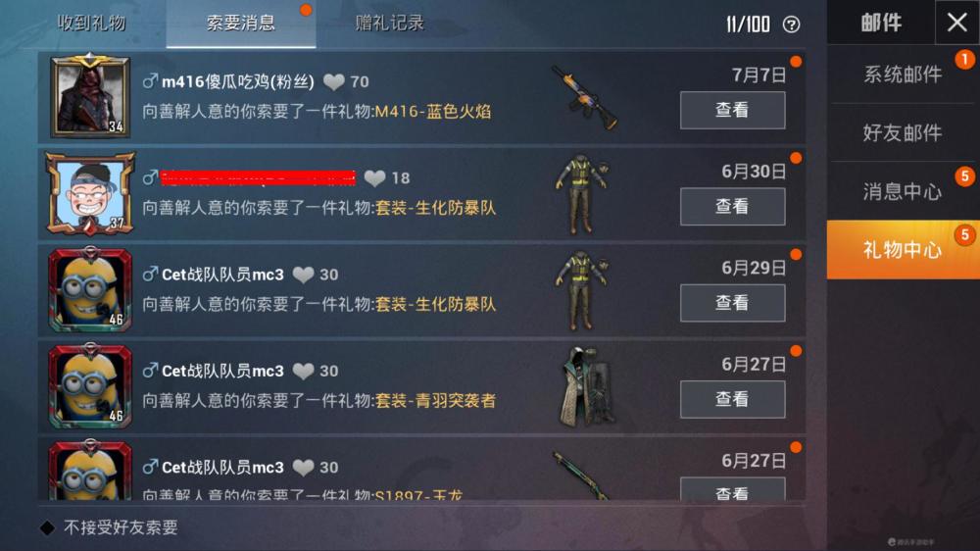Click the 6月30日 biochemical riot suit outfit icon
Image resolution: width=980 pixels, height=551 pixels.
(581, 194)
